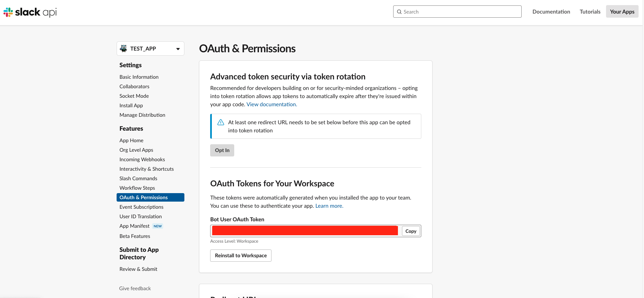This screenshot has height=298, width=644.
Task: Open the Documentation page
Action: point(551,12)
